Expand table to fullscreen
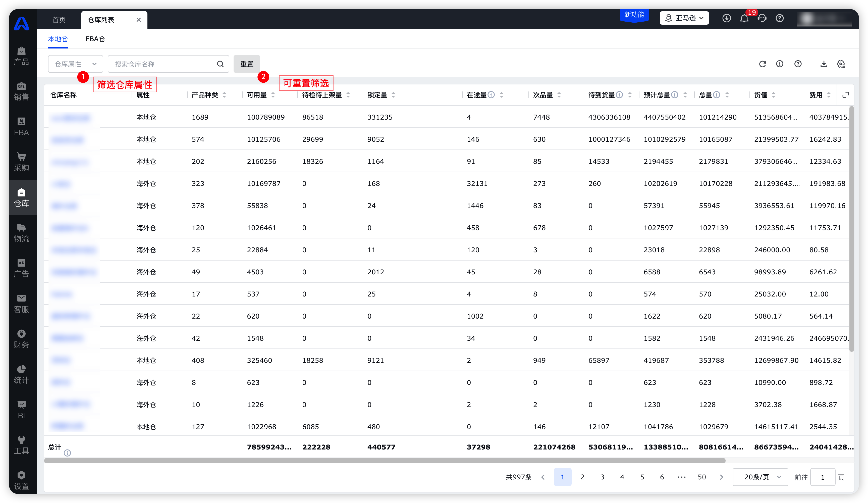Viewport: 868px width, 503px height. [x=845, y=95]
